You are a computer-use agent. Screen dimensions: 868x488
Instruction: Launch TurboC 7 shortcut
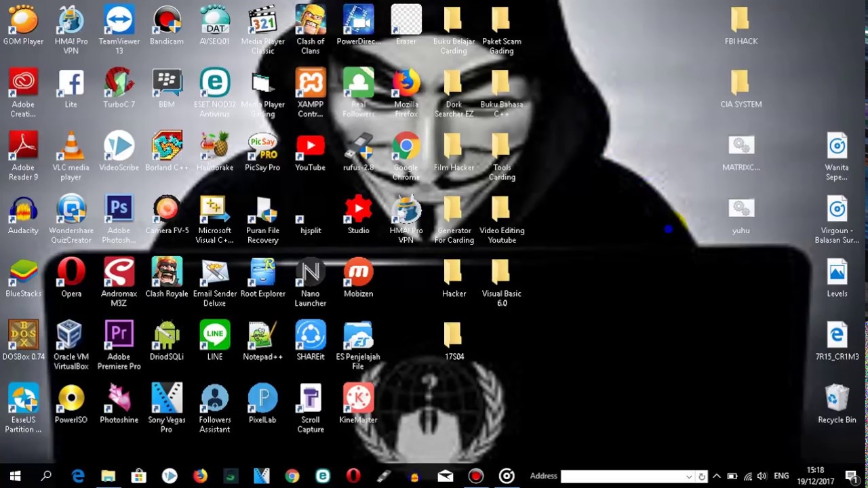coord(119,88)
